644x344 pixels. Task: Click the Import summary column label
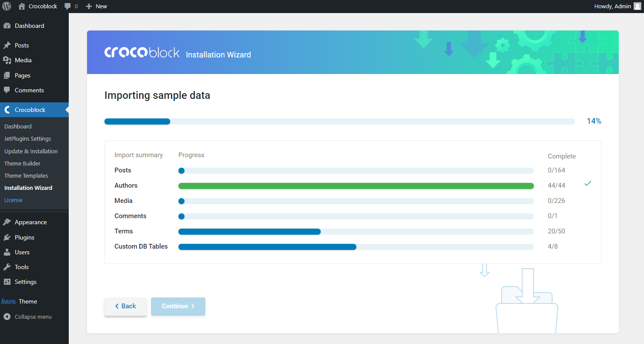click(x=138, y=155)
